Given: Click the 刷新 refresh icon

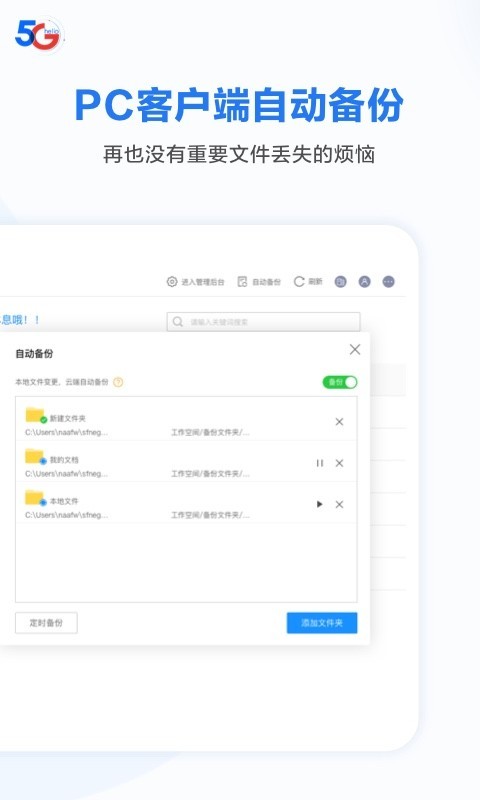Looking at the screenshot, I should point(299,282).
